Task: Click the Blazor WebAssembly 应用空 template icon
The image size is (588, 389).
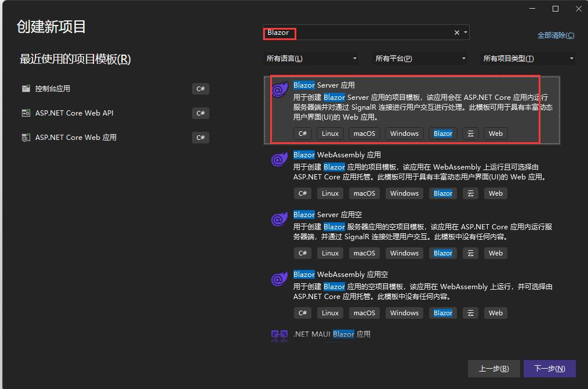Action: tap(280, 279)
